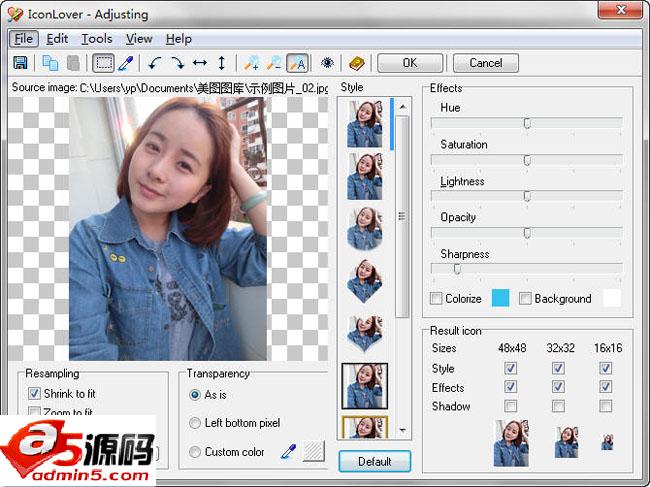Zoom out with minus magnifier icon
This screenshot has height=487, width=650.
click(x=274, y=63)
